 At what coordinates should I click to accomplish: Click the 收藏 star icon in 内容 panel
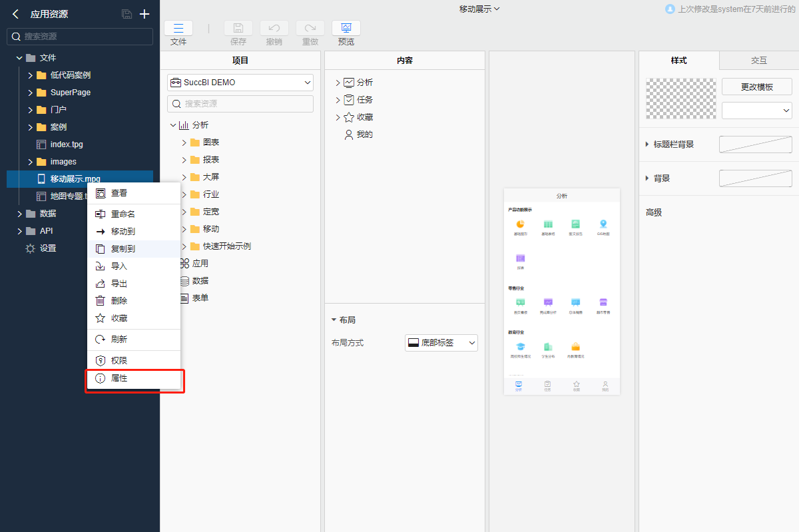click(349, 117)
